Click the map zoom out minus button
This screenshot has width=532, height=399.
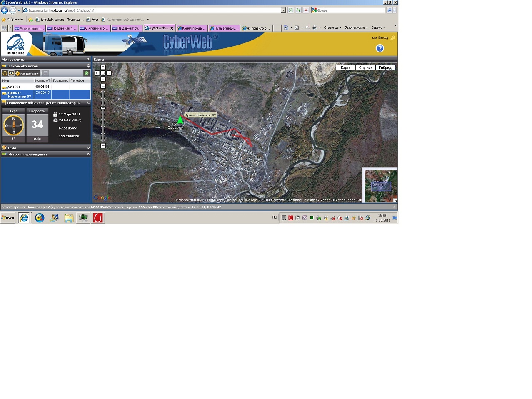click(x=103, y=146)
